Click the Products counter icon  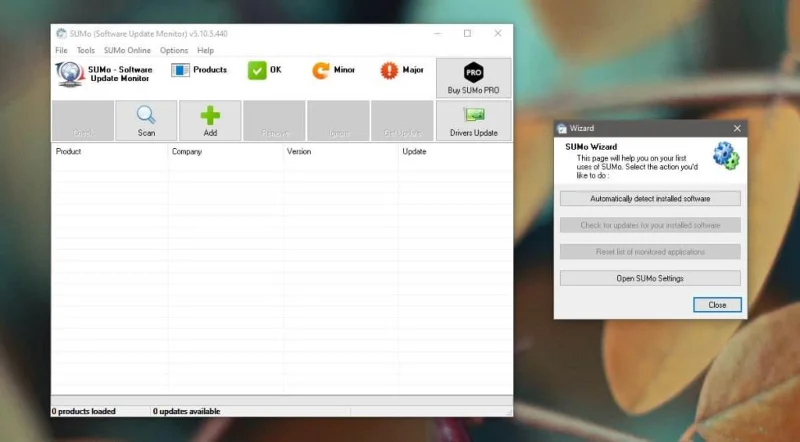(x=180, y=70)
